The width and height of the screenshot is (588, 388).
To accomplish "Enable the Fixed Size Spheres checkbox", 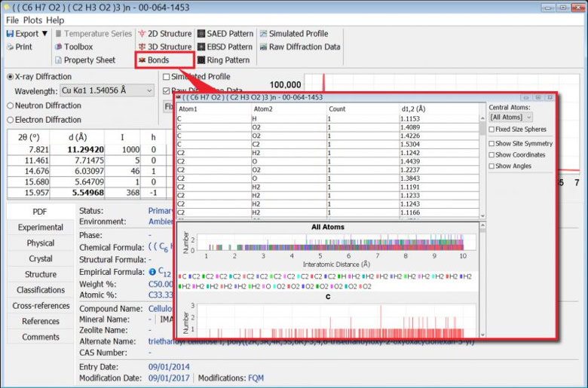I will pyautogui.click(x=492, y=130).
